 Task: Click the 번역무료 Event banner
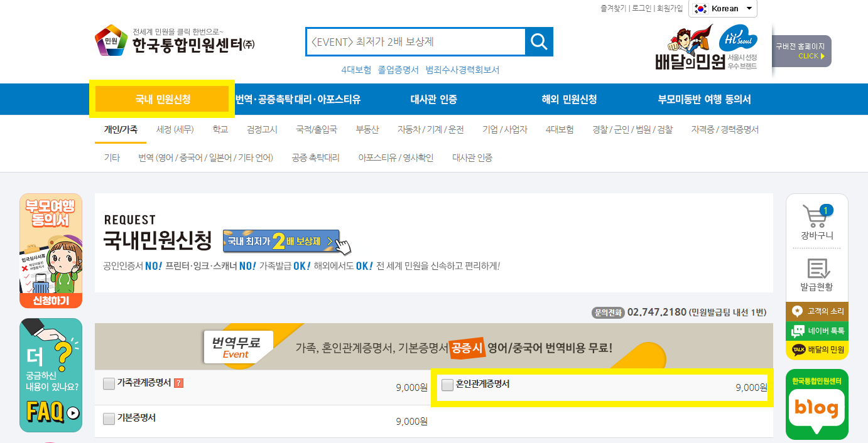click(434, 346)
